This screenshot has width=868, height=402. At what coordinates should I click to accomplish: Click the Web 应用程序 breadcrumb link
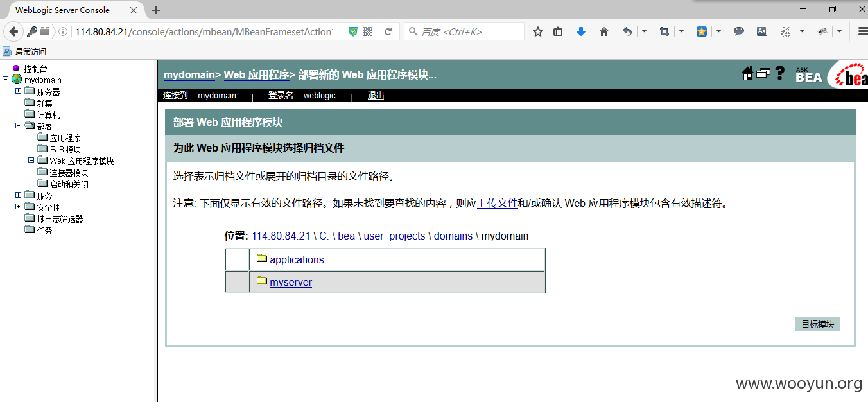(x=256, y=74)
